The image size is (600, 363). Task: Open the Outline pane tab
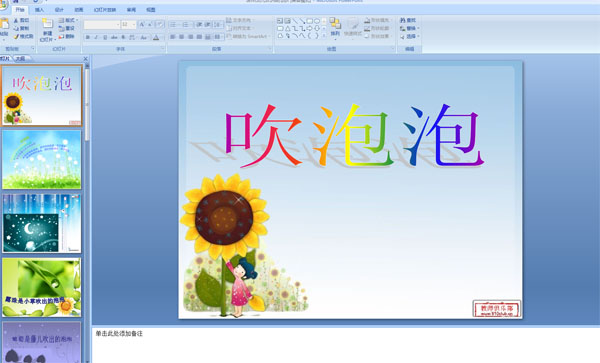(x=21, y=59)
